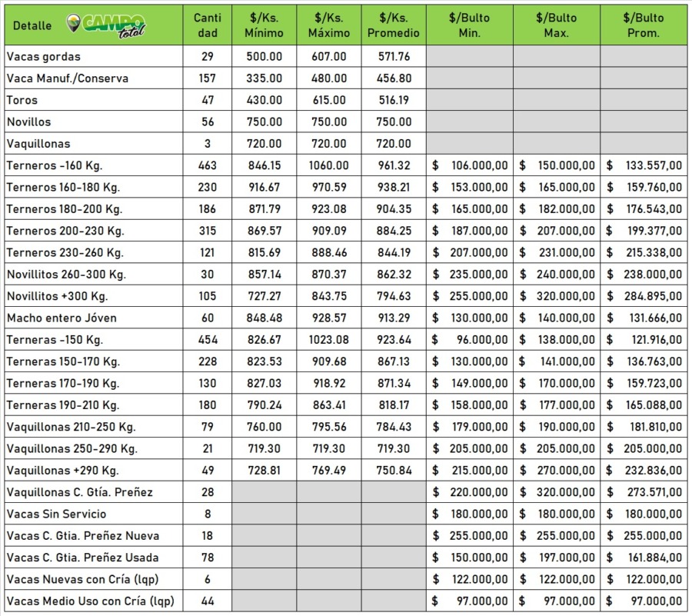Screen dimensions: 692x616
Task: Select the '$/Ks. Máximo' column header
Action: [329, 25]
